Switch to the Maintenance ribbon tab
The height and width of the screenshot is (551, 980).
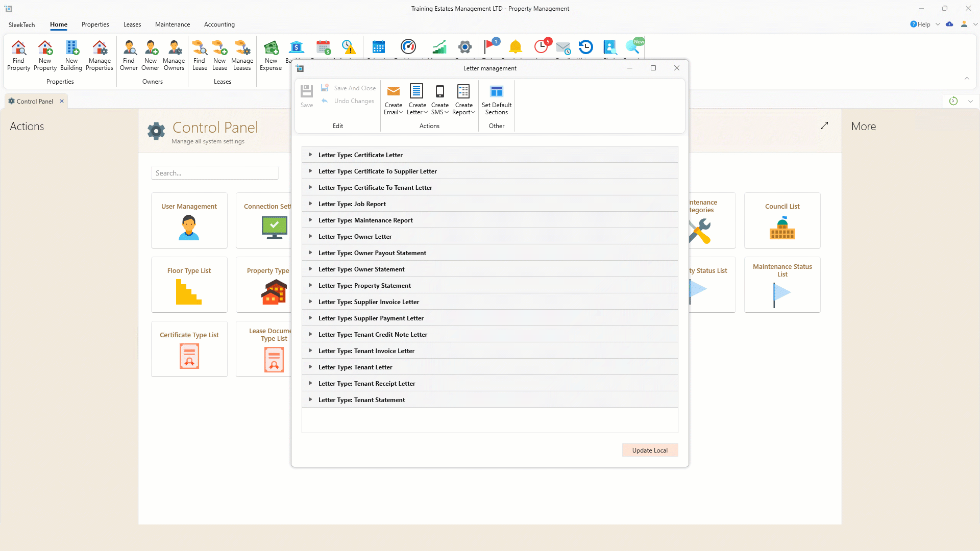173,24
